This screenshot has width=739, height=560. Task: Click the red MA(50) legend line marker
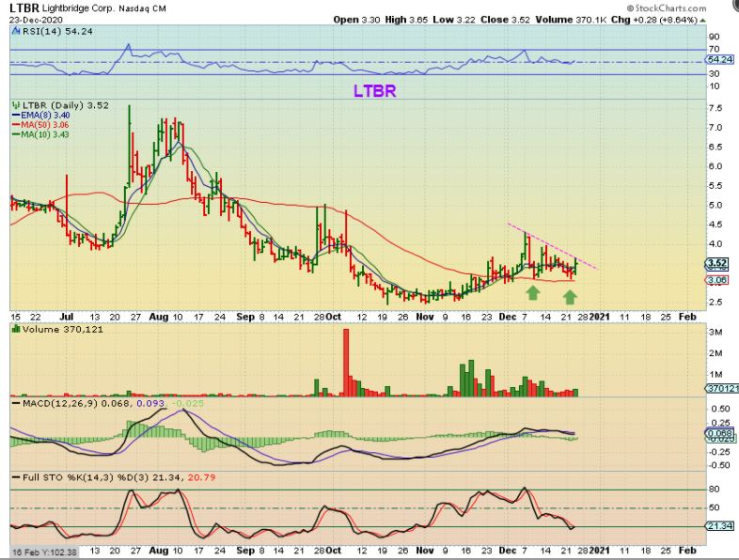(x=17, y=125)
